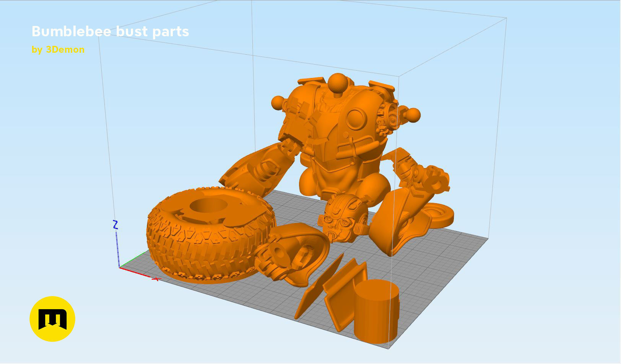The width and height of the screenshot is (621, 364).
Task: Click the "by 3Demon" author text
Action: pos(58,50)
